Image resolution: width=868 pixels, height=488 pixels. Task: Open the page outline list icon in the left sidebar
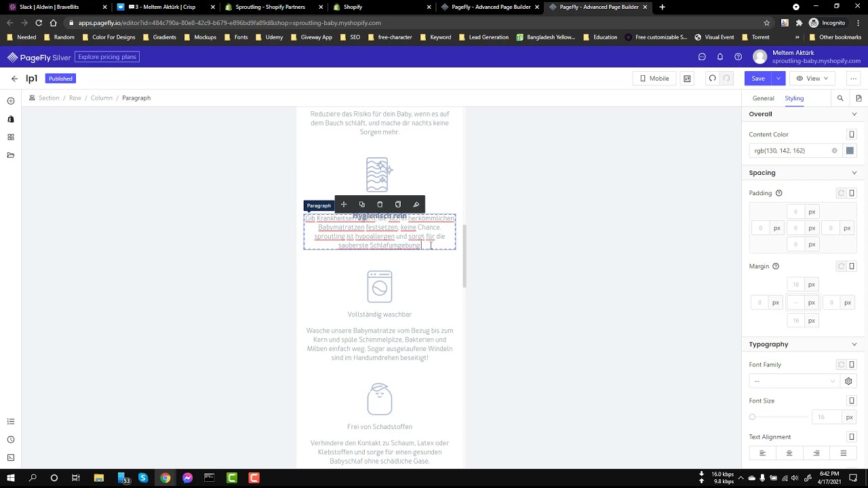tap(11, 422)
